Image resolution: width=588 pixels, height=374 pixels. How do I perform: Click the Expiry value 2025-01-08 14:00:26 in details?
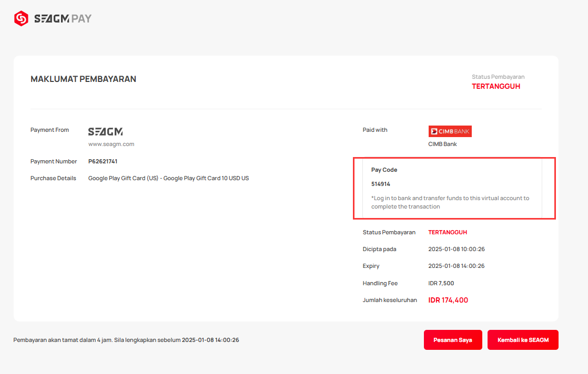point(457,266)
